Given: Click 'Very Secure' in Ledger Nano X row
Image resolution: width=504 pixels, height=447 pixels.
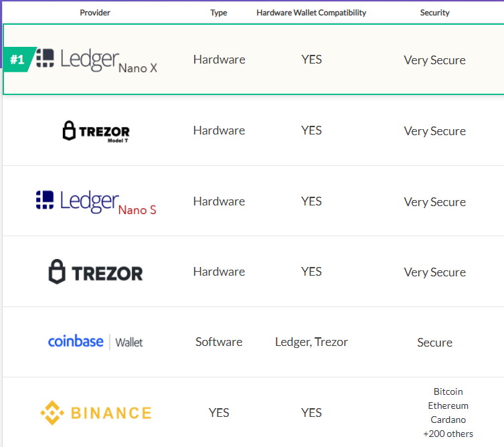Looking at the screenshot, I should pyautogui.click(x=434, y=60).
